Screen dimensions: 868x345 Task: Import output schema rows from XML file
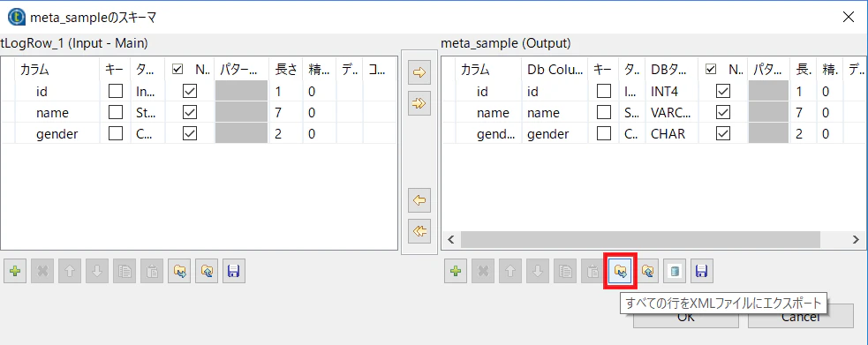coord(646,272)
